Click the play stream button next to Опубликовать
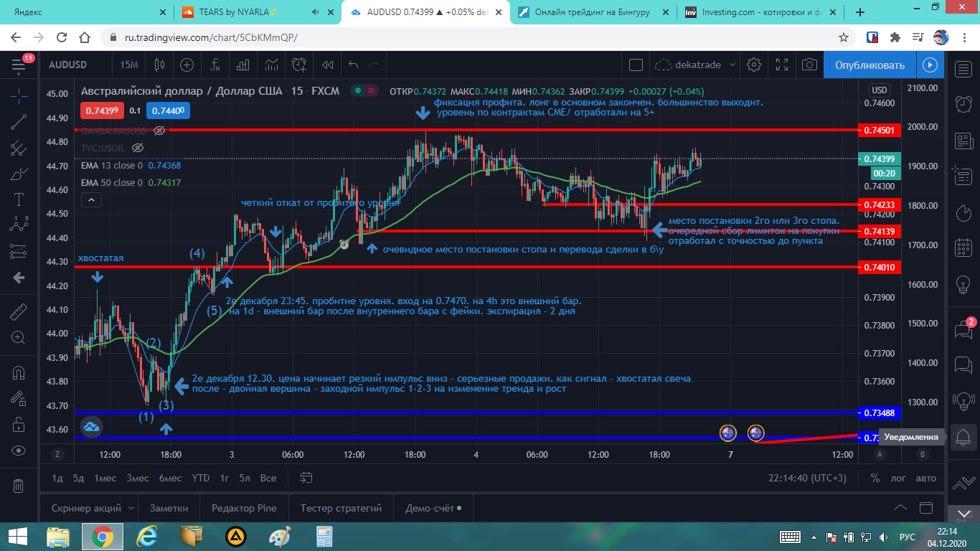The width and height of the screenshot is (980, 551). tap(930, 65)
